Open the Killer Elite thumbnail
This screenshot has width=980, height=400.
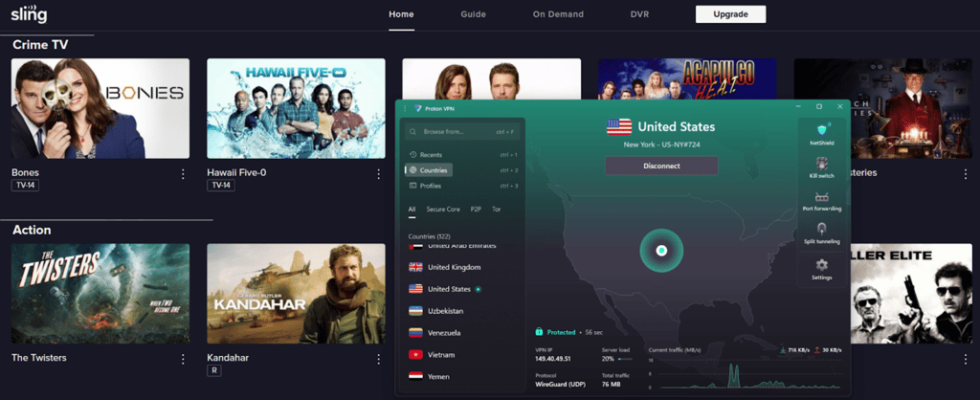(x=911, y=294)
